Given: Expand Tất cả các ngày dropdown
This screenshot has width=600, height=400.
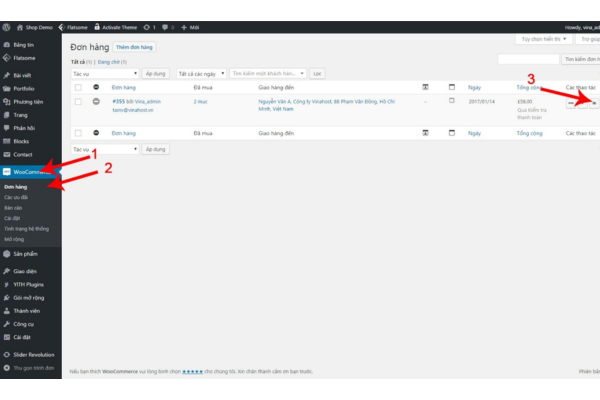Looking at the screenshot, I should (x=202, y=73).
